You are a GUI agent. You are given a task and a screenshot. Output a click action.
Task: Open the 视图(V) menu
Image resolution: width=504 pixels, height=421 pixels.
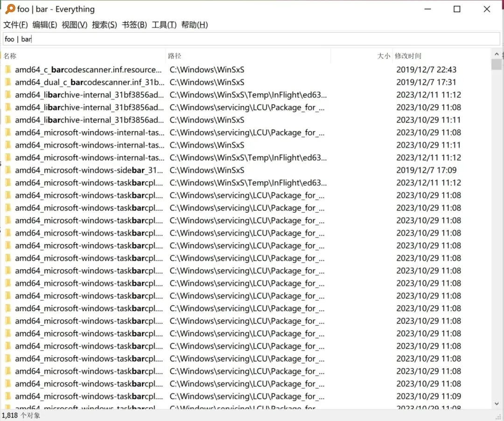click(75, 25)
